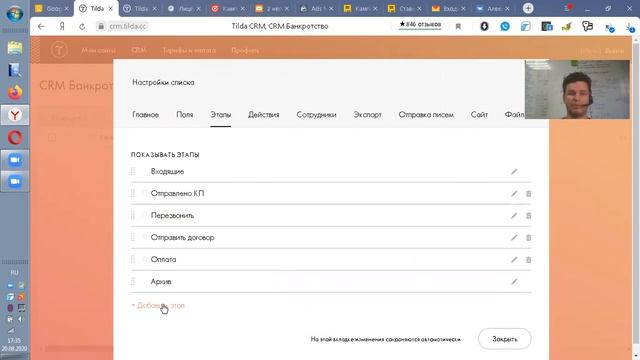The height and width of the screenshot is (360, 640).
Task: Open a new browser tab
Action: pyautogui.click(x=528, y=9)
